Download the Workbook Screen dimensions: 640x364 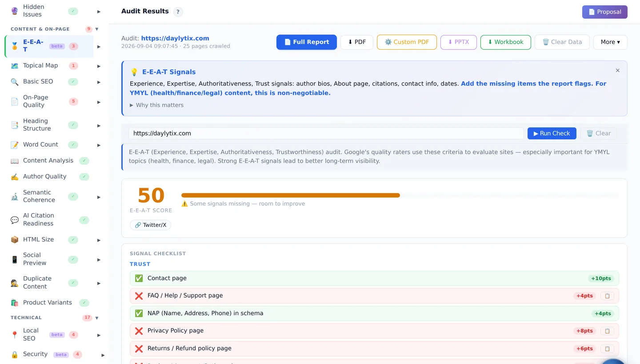click(x=506, y=42)
